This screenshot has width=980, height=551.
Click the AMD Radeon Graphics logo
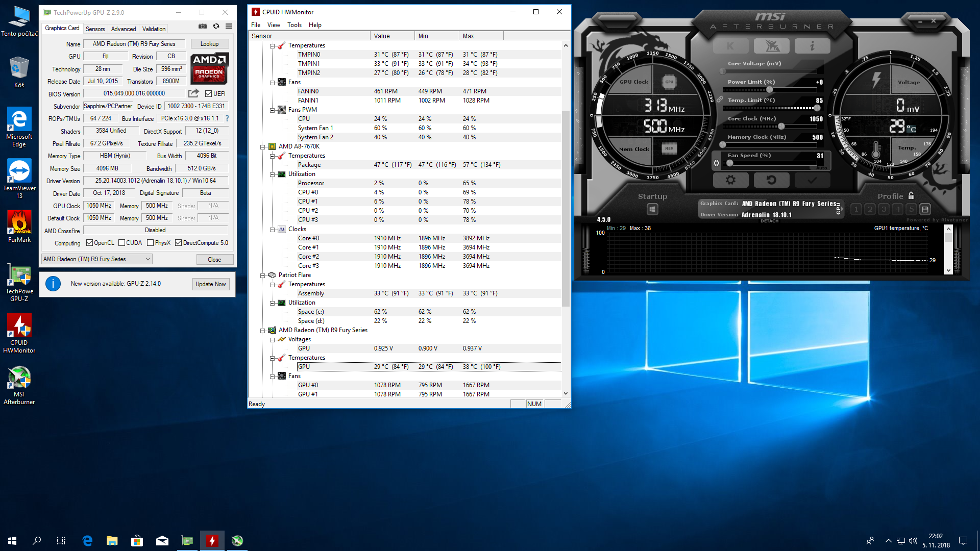pyautogui.click(x=209, y=68)
